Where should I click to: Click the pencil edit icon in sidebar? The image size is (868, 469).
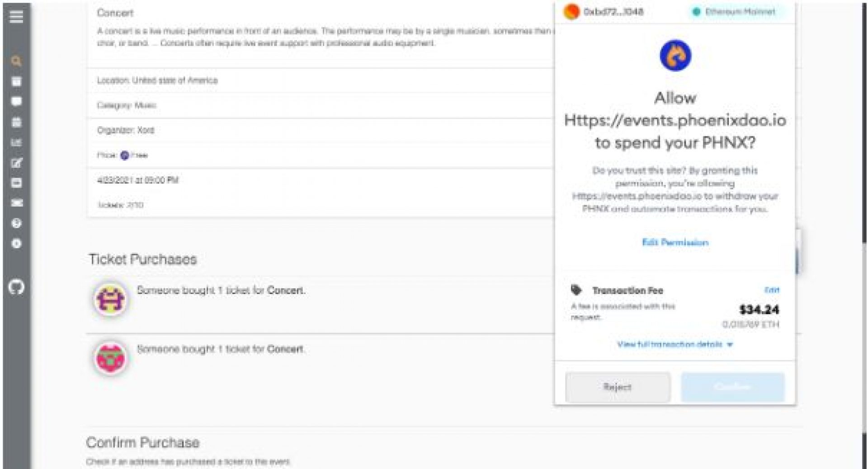tap(16, 163)
